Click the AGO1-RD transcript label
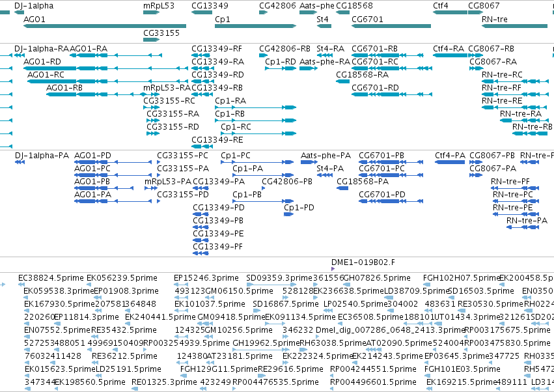The image size is (554, 392). point(42,62)
